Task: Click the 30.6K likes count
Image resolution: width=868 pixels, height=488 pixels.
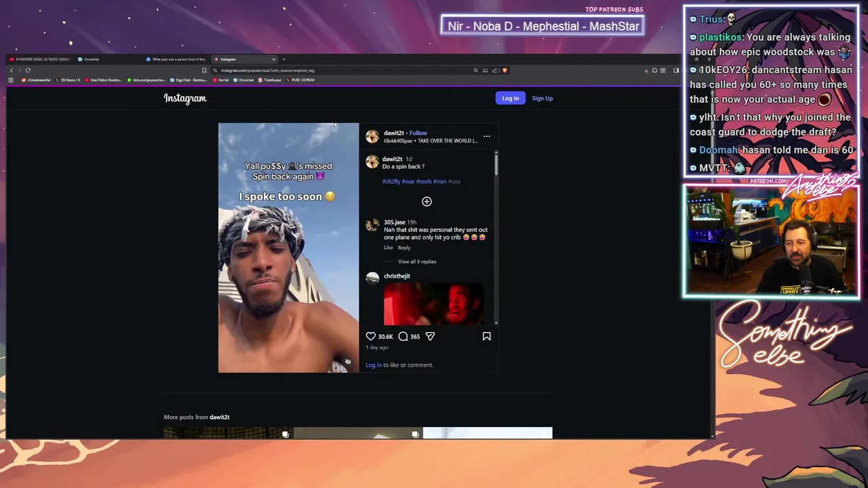Action: [x=385, y=336]
